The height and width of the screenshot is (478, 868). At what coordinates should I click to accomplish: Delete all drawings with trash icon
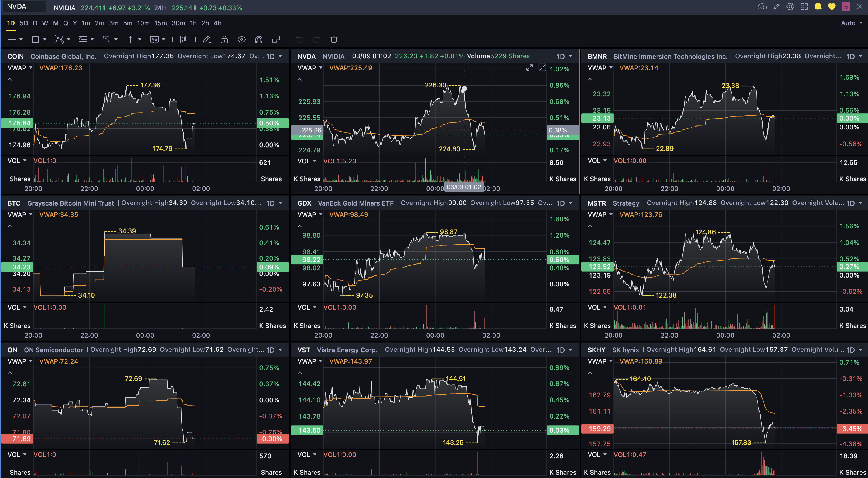point(334,39)
